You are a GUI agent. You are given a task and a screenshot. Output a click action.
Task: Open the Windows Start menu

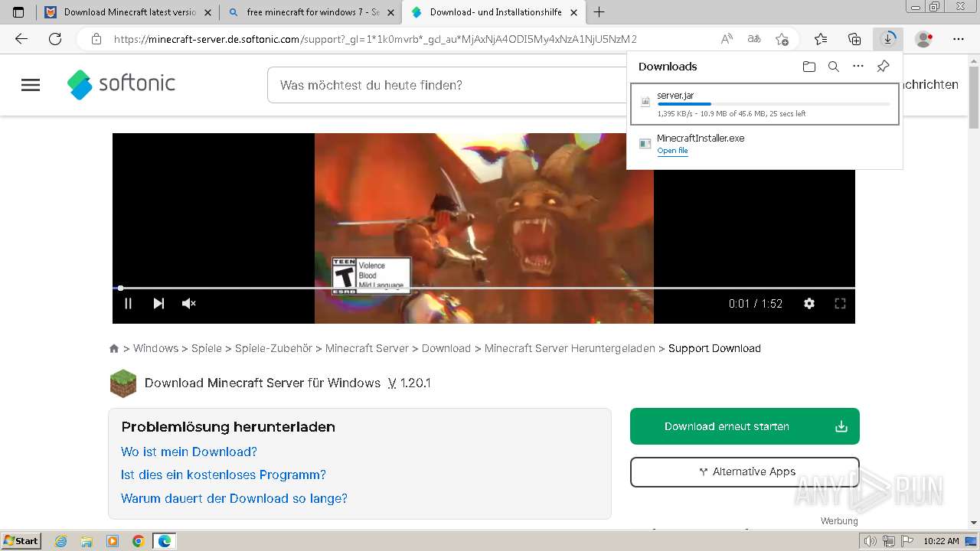(x=21, y=540)
